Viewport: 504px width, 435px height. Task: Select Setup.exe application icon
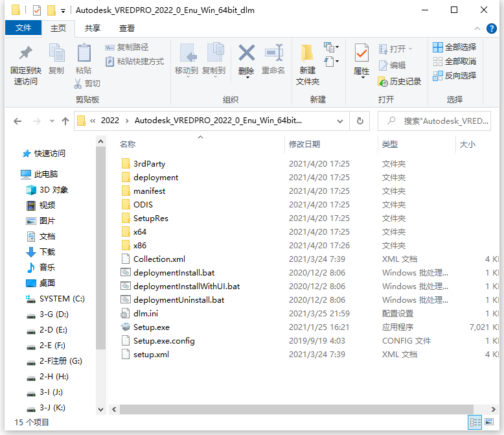point(126,327)
